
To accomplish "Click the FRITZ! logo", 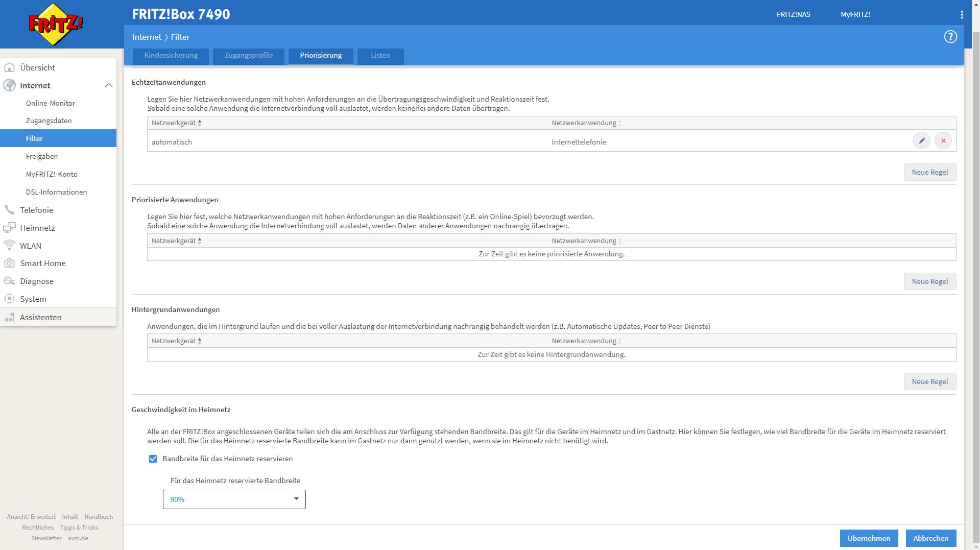I will [56, 25].
